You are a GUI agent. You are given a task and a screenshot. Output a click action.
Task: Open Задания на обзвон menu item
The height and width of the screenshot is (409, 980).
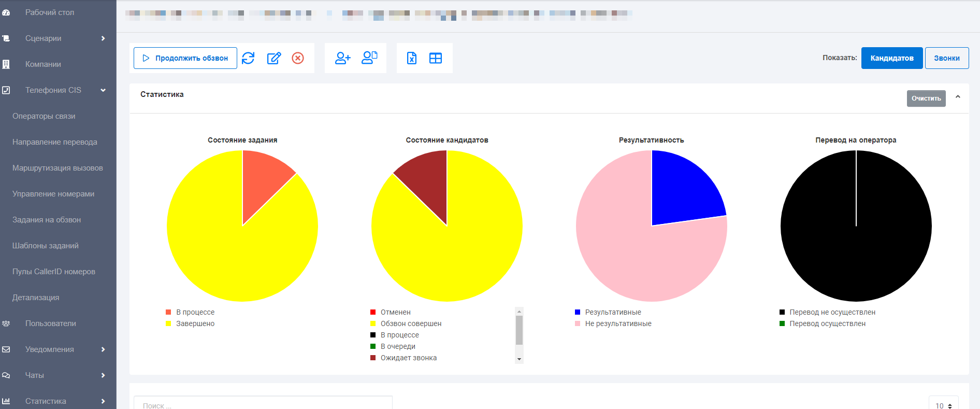click(x=47, y=220)
